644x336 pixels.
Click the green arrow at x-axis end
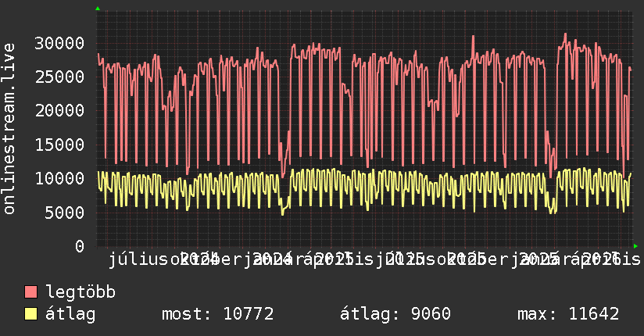(635, 246)
